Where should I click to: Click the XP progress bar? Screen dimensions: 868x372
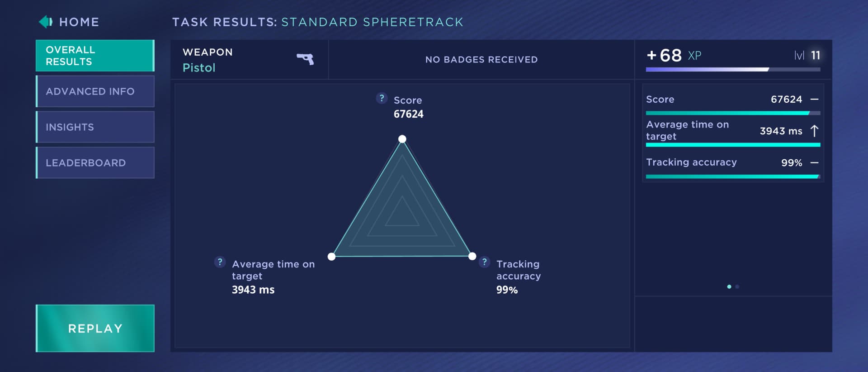click(733, 69)
